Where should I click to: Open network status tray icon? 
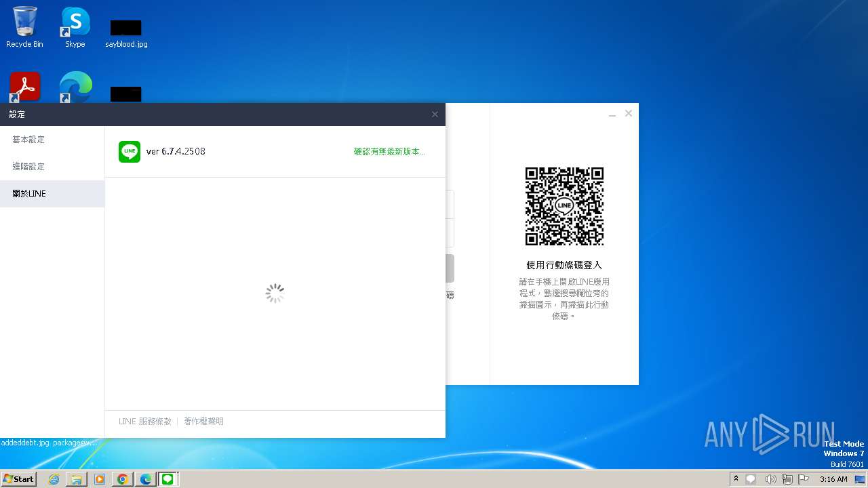[787, 479]
